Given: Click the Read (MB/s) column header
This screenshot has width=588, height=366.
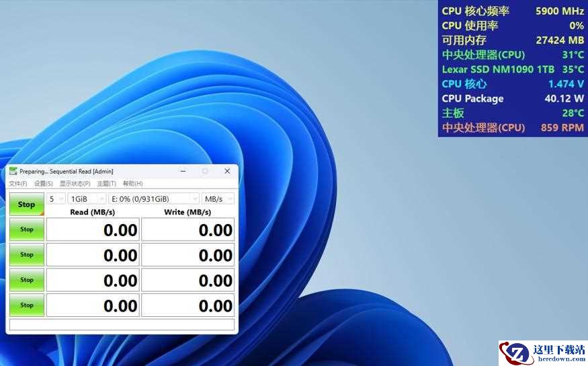Looking at the screenshot, I should (x=92, y=212).
